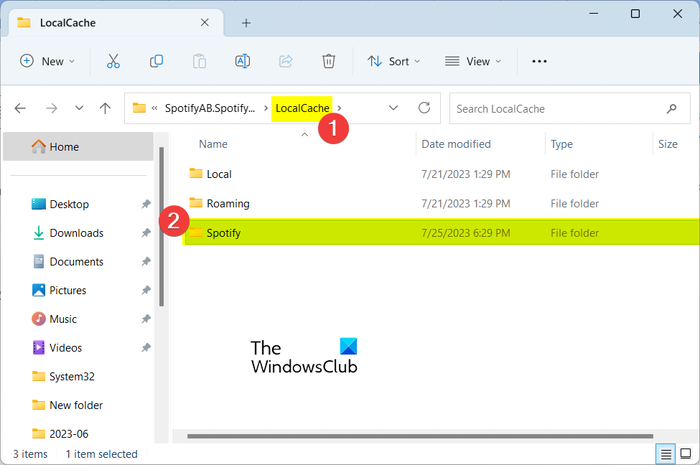Select the Spotify folder row
This screenshot has height=465, width=700.
click(x=441, y=232)
